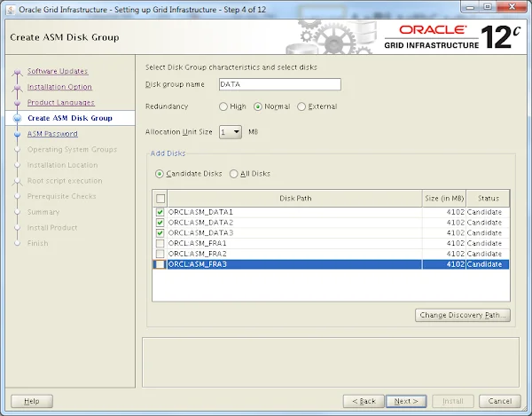
Task: Open Allocation Unit Size dropdown
Action: tap(231, 132)
